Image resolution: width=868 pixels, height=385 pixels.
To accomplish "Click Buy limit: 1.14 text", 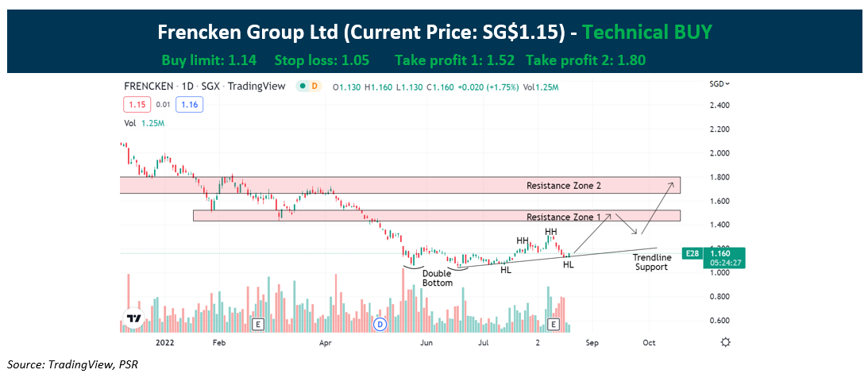I will tap(209, 60).
